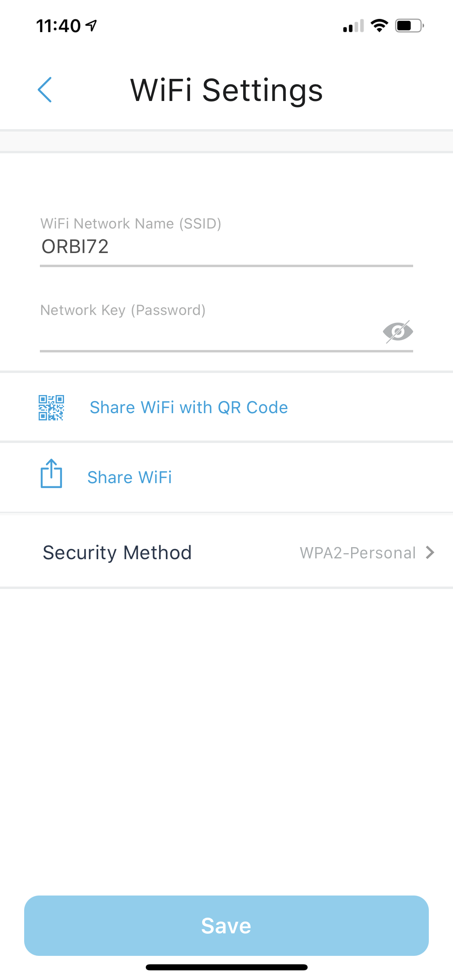The height and width of the screenshot is (980, 453).
Task: Tap the share upload icon
Action: (51, 474)
